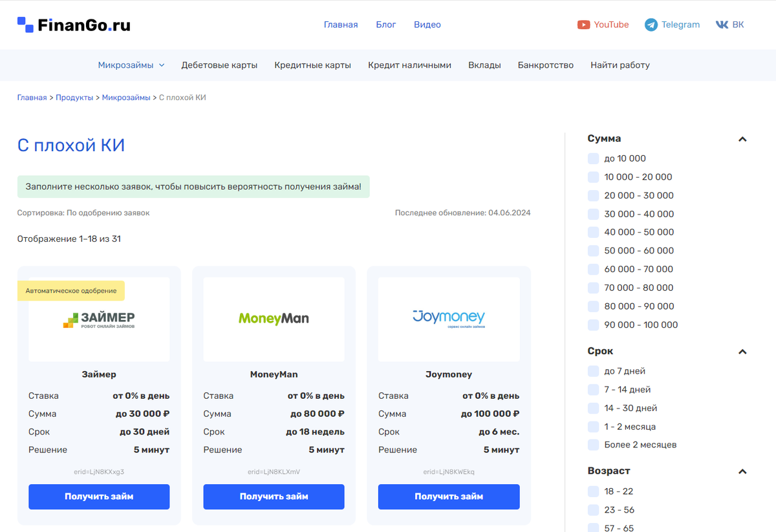Toggle the '80 000 - 90 000' checkbox

pos(593,306)
